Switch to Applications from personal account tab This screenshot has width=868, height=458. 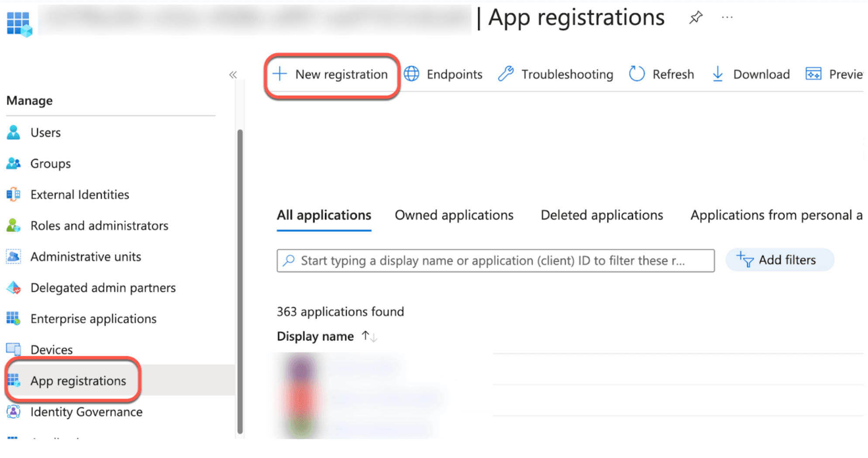(776, 215)
